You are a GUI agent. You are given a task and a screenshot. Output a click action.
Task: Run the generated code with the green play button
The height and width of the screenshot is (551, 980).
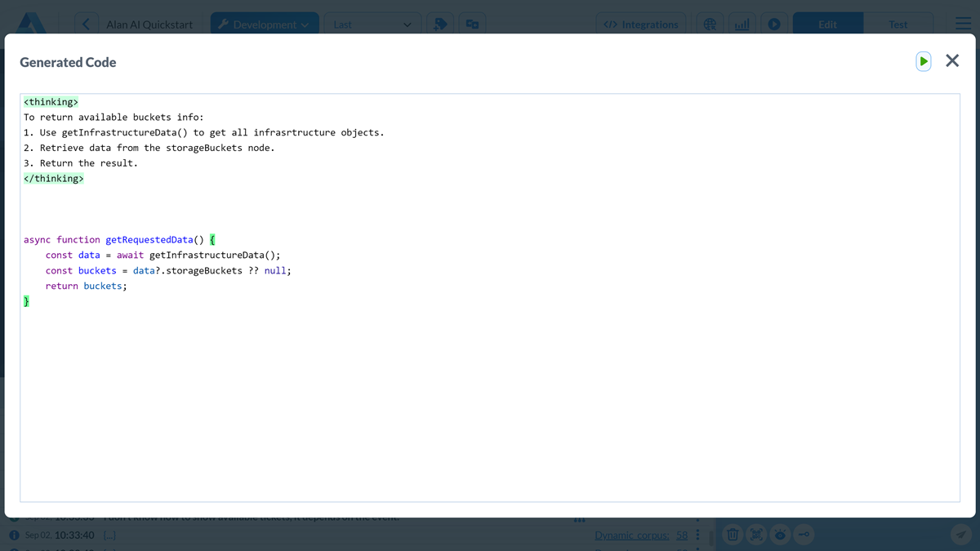923,61
